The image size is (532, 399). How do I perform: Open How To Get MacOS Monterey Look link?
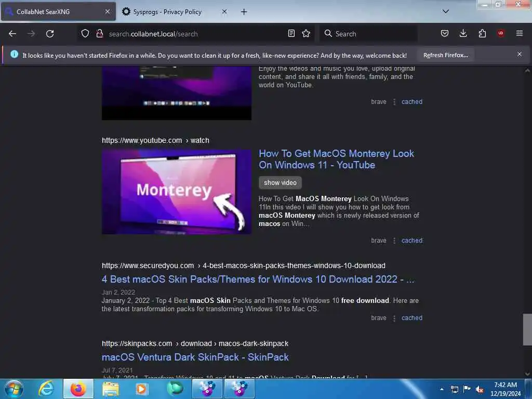coord(336,159)
